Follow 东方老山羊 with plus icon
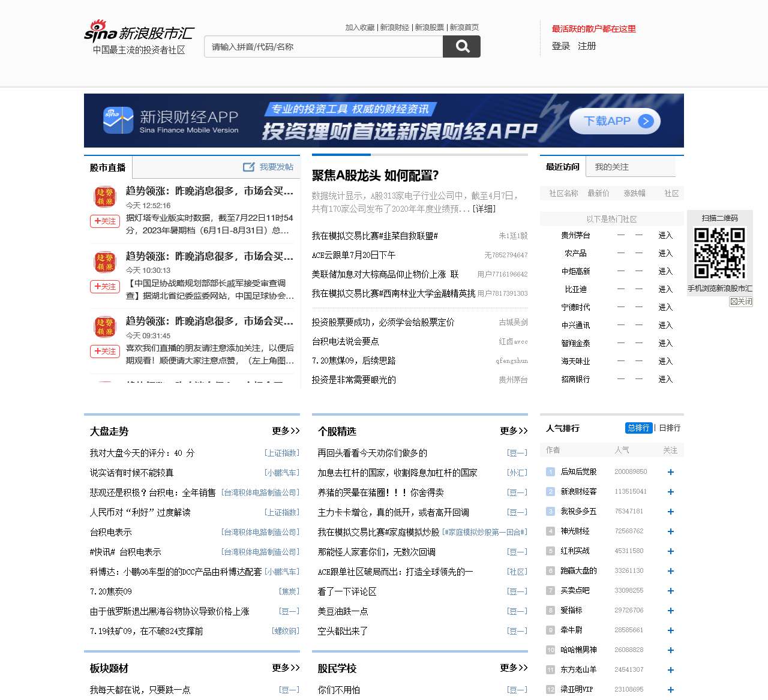 coord(671,670)
